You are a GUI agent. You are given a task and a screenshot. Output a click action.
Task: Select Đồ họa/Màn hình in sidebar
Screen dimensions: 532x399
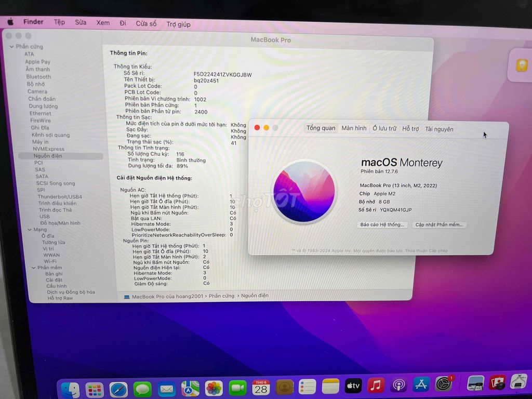point(60,223)
